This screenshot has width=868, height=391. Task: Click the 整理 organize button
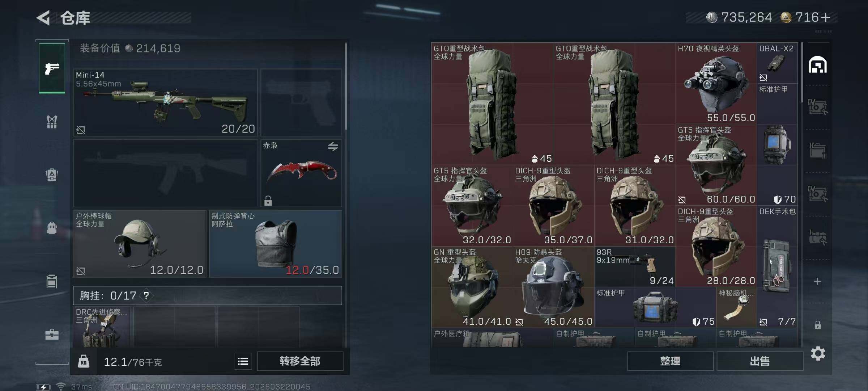[x=670, y=361]
